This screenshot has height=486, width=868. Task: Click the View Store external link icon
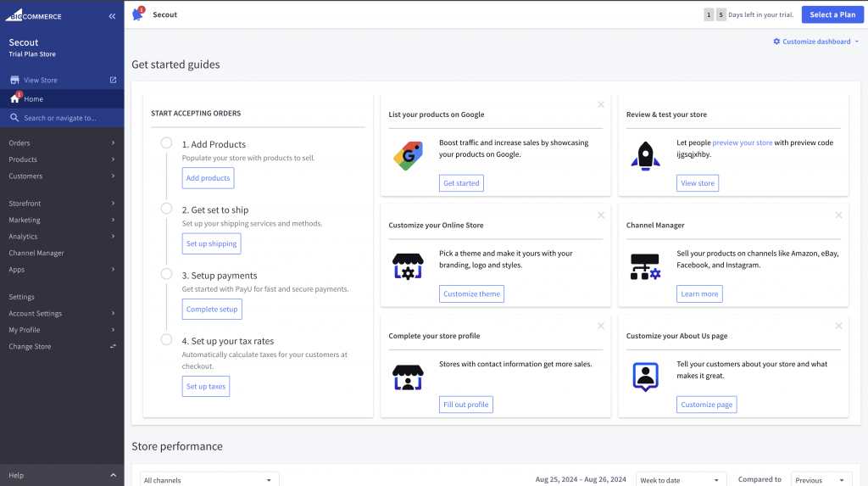tap(113, 81)
